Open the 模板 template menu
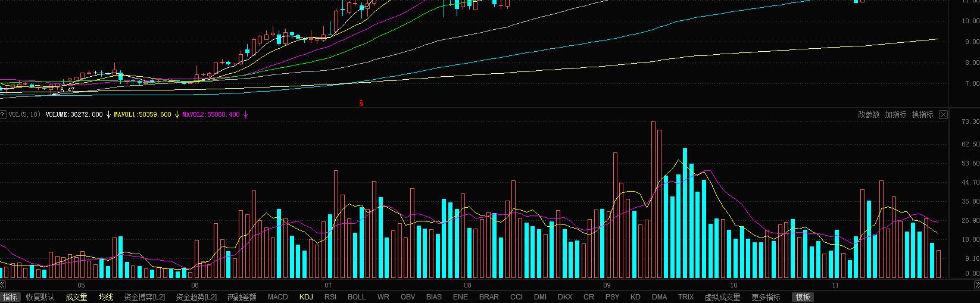The width and height of the screenshot is (980, 303). pos(803,297)
